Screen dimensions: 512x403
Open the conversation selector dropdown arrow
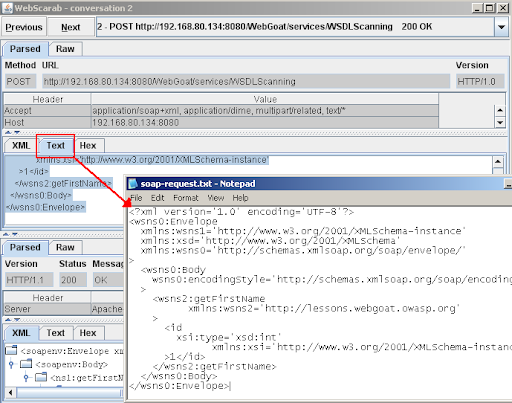pos(501,27)
